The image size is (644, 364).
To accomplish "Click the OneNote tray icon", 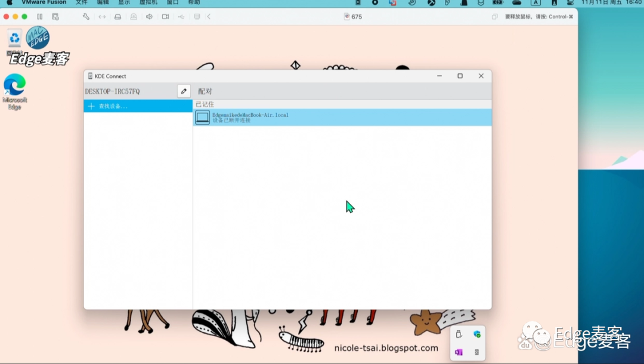I will click(x=459, y=352).
